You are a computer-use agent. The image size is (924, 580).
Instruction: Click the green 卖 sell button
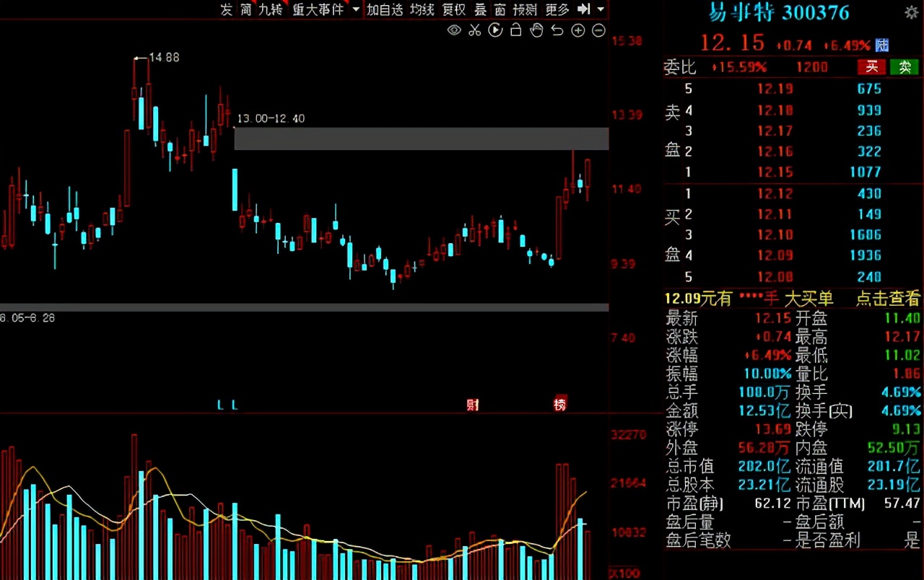tap(905, 67)
